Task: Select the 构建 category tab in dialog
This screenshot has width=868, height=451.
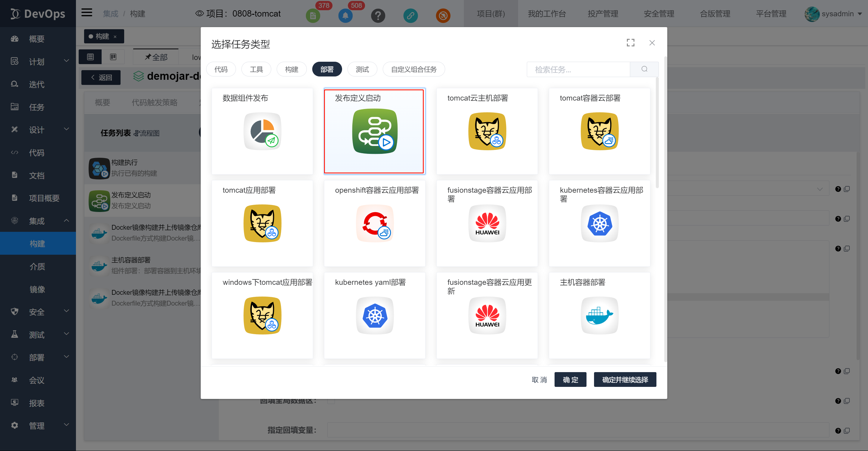Action: tap(291, 69)
